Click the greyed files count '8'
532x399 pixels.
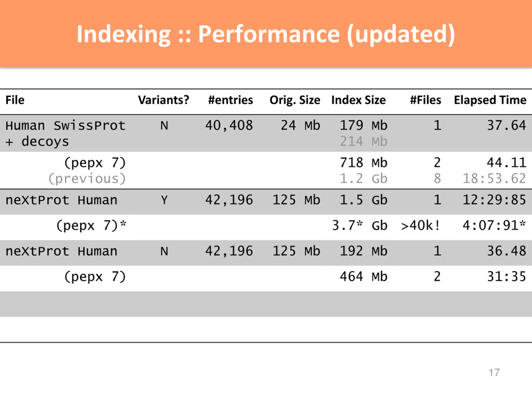click(437, 179)
